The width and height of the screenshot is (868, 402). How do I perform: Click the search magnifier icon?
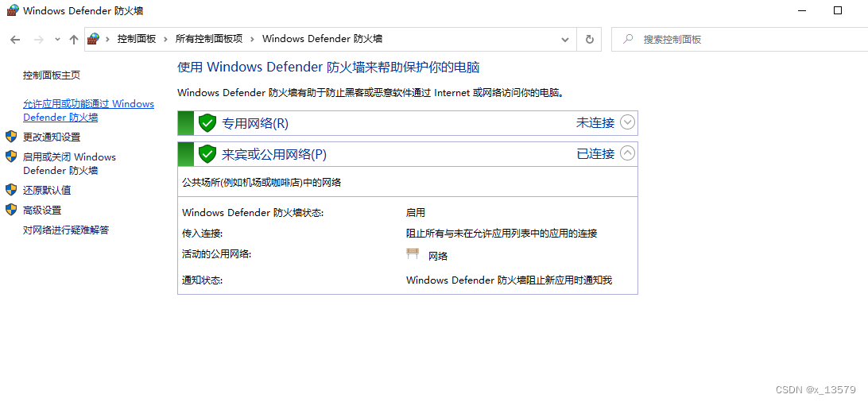click(628, 39)
